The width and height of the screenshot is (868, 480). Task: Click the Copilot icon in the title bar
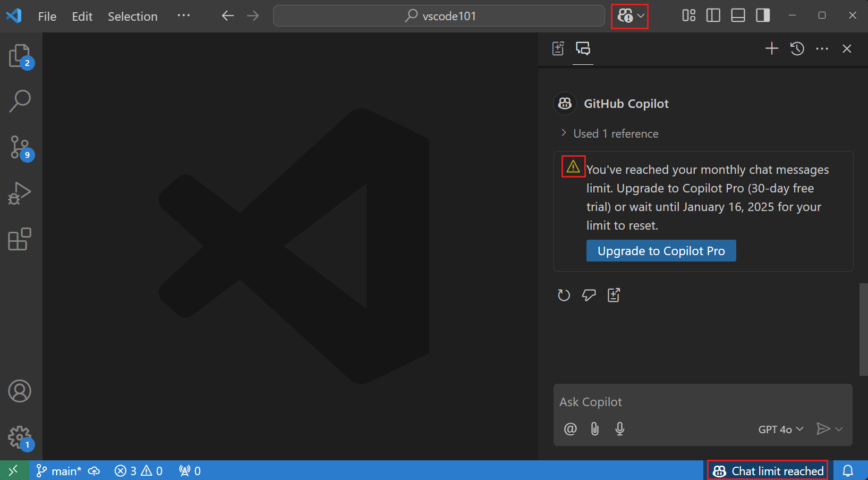click(626, 16)
